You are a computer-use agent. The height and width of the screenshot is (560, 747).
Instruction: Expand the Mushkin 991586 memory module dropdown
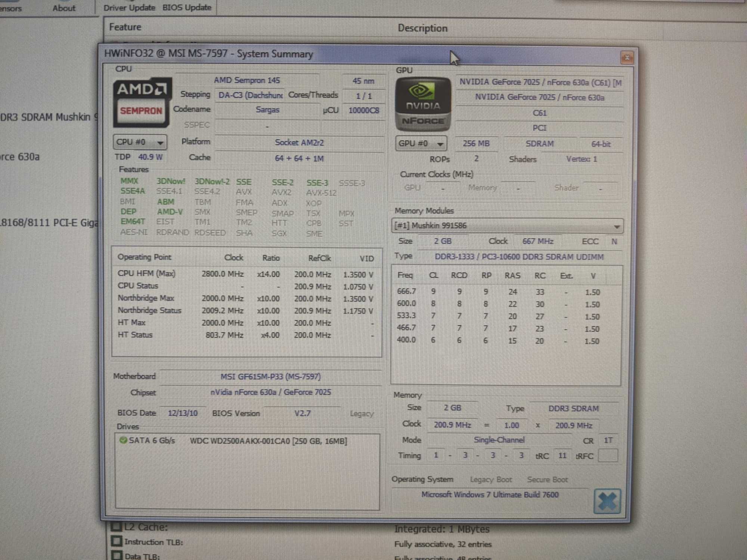pos(507,226)
